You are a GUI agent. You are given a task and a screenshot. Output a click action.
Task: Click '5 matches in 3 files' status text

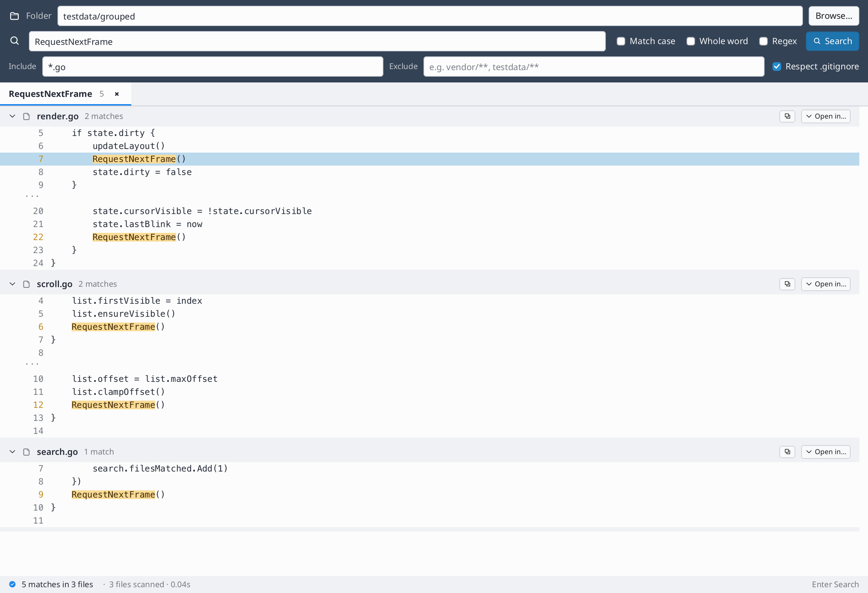coord(57,584)
